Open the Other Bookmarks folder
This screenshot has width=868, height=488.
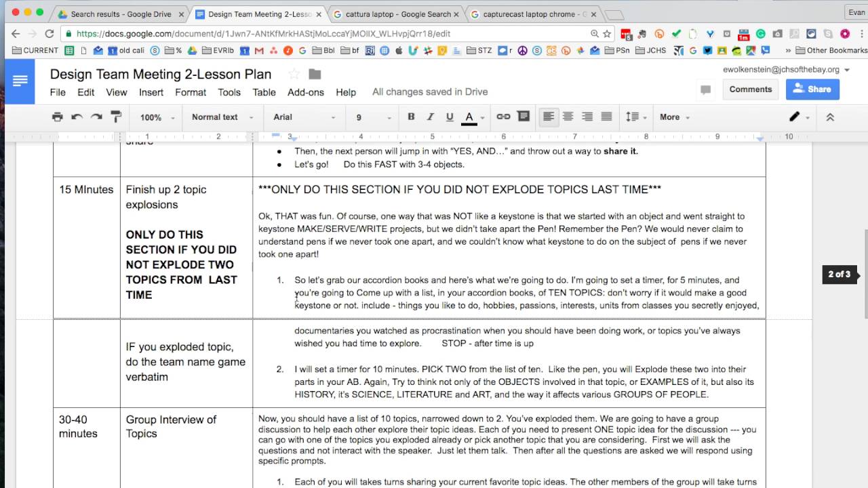pos(831,50)
